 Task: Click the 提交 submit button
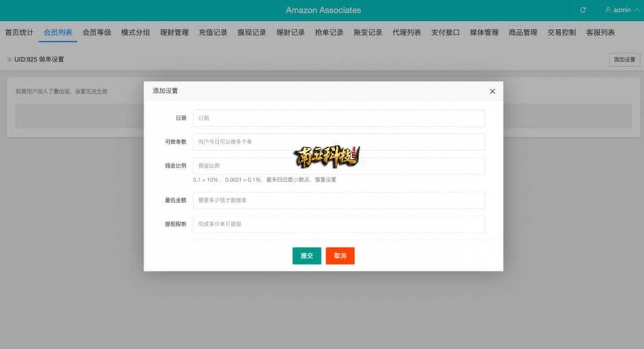pos(307,256)
